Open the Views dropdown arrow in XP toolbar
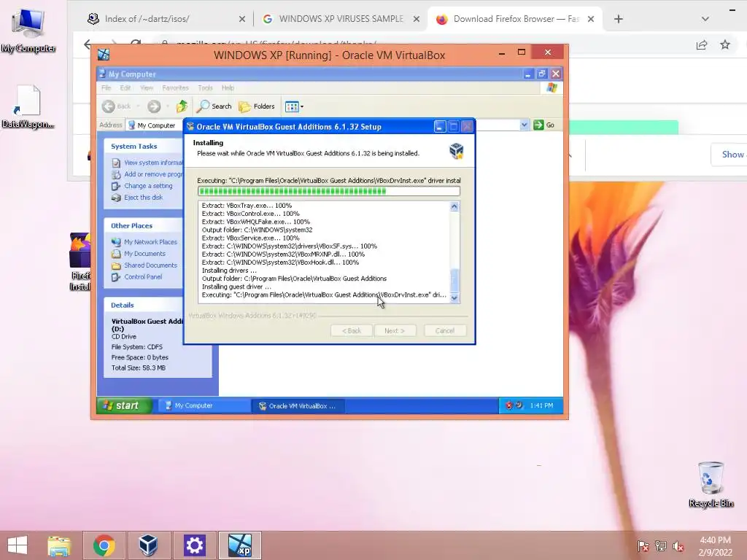747x560 pixels. (301, 106)
